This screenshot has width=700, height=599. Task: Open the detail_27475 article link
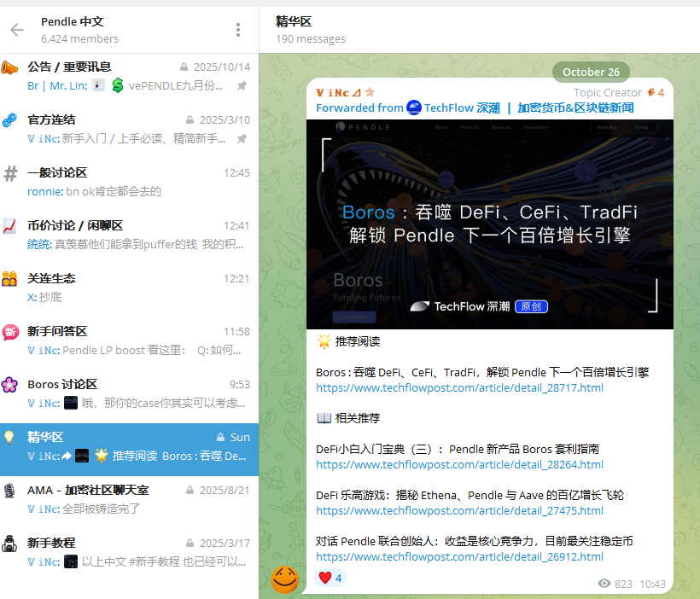point(459,511)
